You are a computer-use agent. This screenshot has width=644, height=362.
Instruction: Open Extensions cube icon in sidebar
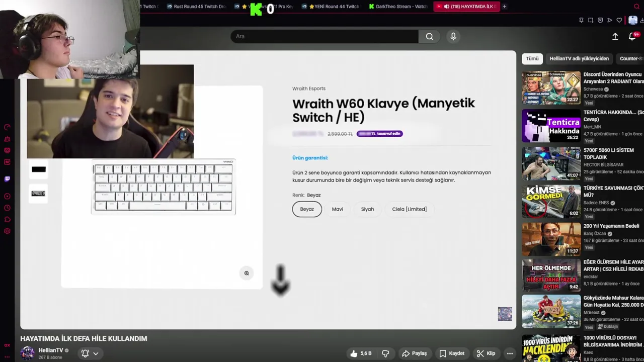point(7,220)
